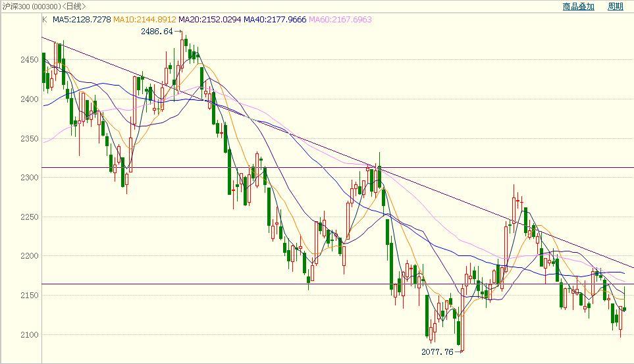Click the MA40 moving average label
This screenshot has width=634, height=364.
click(x=275, y=20)
